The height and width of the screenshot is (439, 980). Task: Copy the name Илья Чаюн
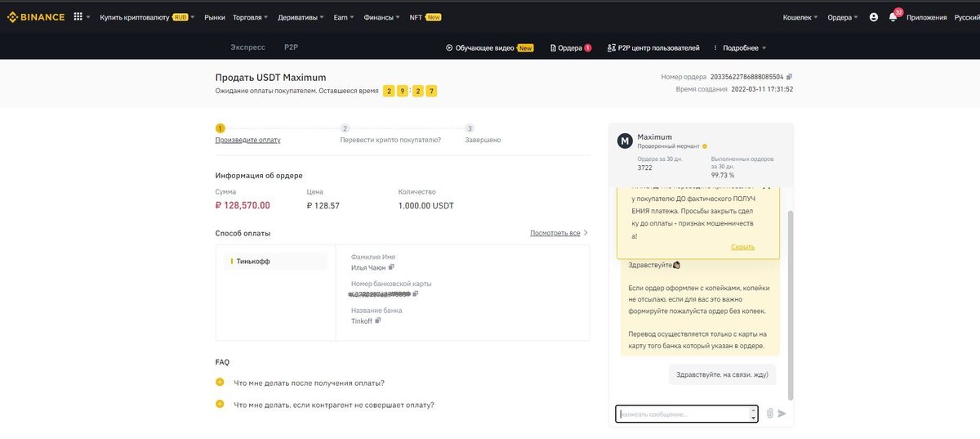click(392, 267)
